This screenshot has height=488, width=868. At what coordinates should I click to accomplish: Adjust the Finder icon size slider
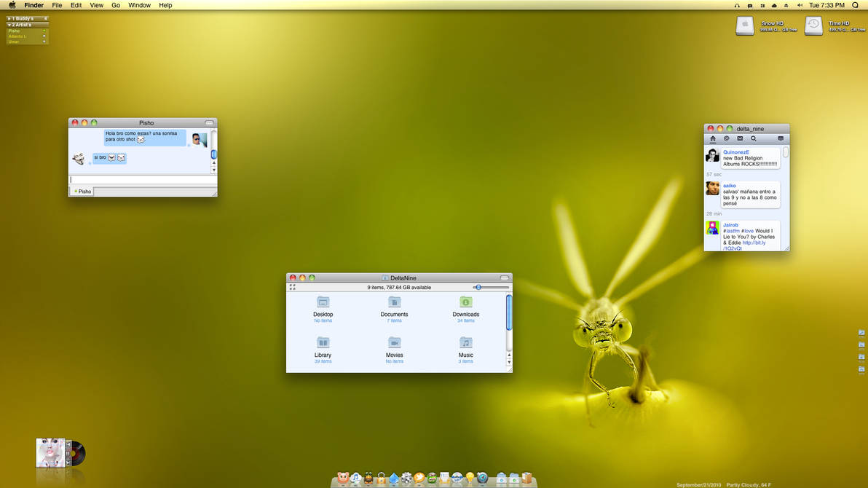(478, 288)
